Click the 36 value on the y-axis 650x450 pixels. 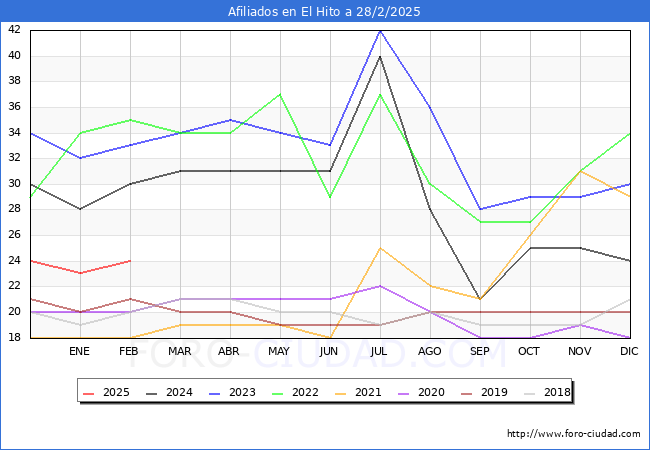pyautogui.click(x=15, y=106)
